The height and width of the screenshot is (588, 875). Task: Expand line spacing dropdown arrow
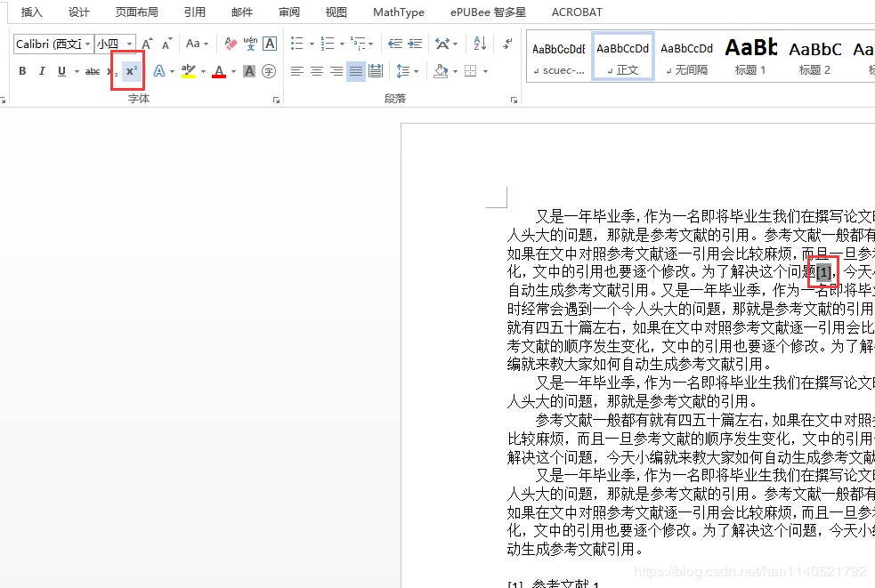pyautogui.click(x=417, y=71)
